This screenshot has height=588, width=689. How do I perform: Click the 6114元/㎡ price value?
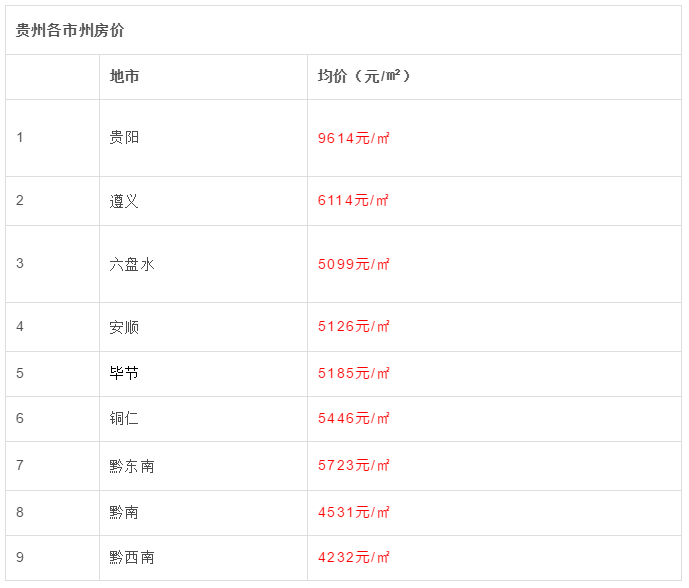point(353,201)
